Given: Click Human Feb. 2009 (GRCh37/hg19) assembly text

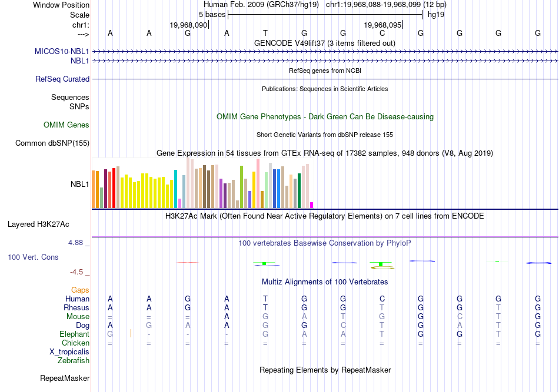Looking at the screenshot, I should pos(262,5).
